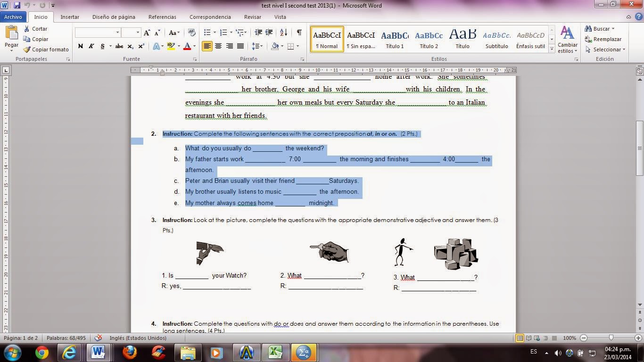Adjust the zoom slider handle
This screenshot has height=362, width=644.
(x=611, y=337)
